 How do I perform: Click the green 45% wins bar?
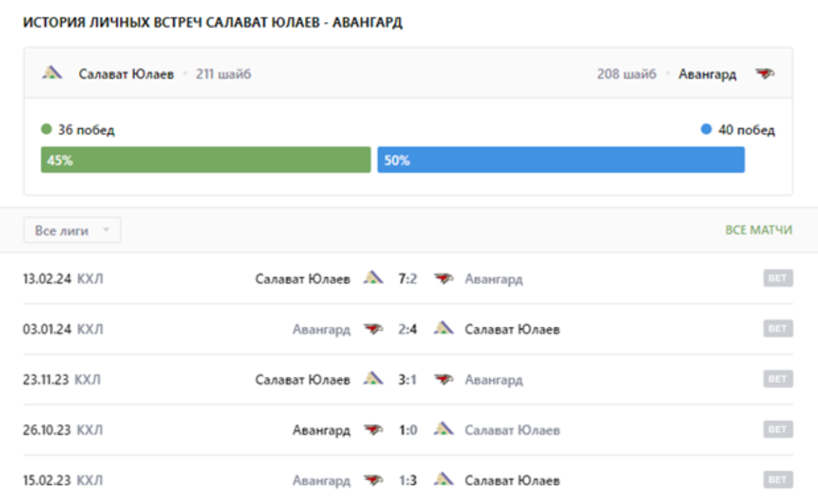tap(206, 160)
